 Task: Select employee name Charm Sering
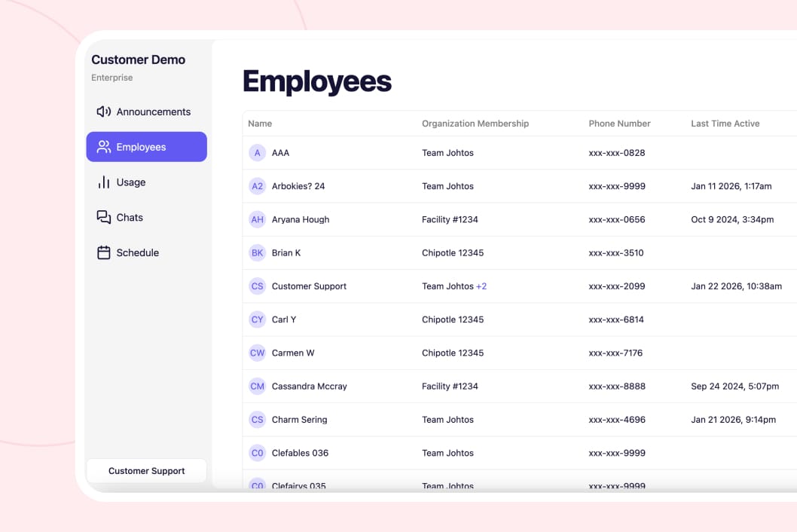[x=299, y=420]
